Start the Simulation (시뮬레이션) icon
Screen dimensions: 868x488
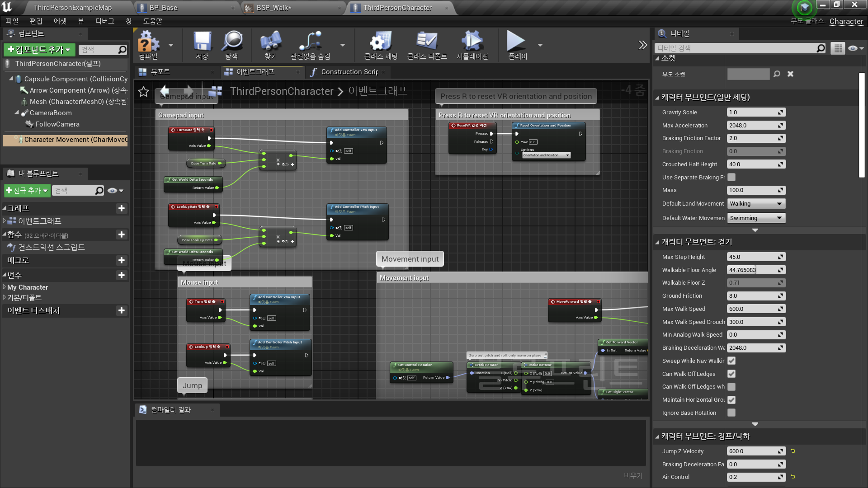pyautogui.click(x=472, y=42)
